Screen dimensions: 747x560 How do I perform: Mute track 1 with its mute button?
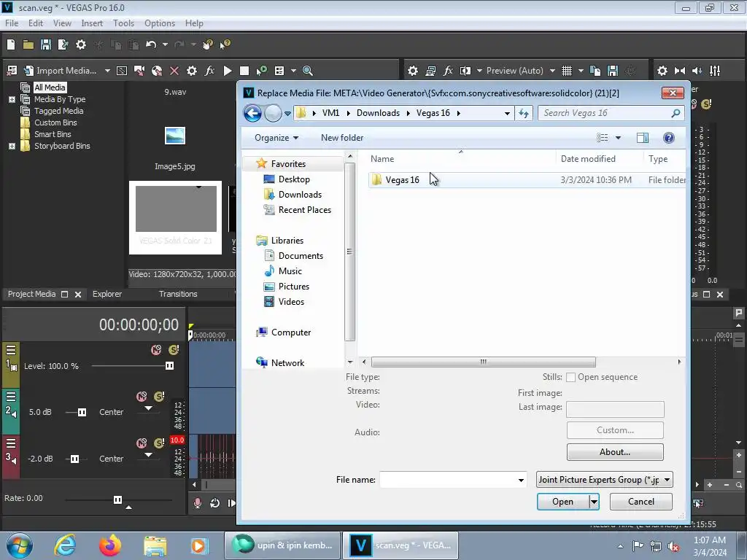(156, 350)
